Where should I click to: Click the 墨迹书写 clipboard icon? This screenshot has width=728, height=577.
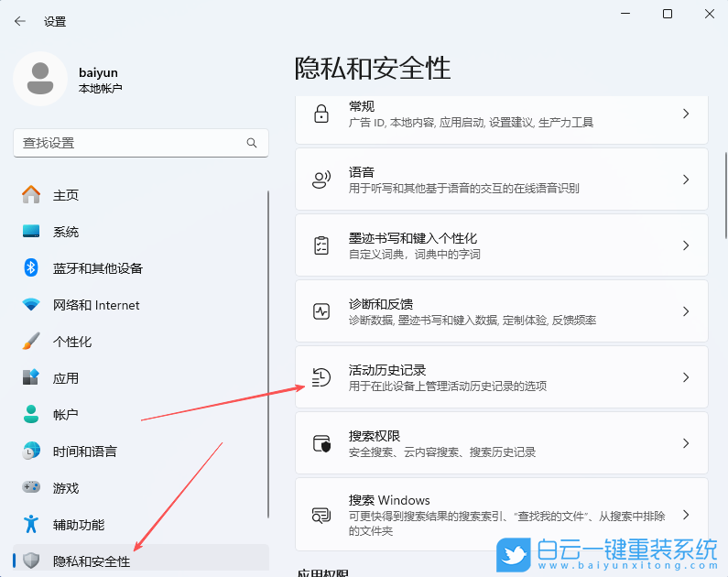[x=321, y=245]
